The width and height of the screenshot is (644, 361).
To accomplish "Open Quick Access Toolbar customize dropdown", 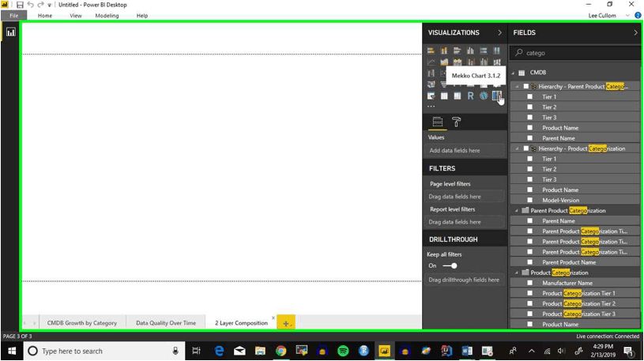I will (49, 6).
